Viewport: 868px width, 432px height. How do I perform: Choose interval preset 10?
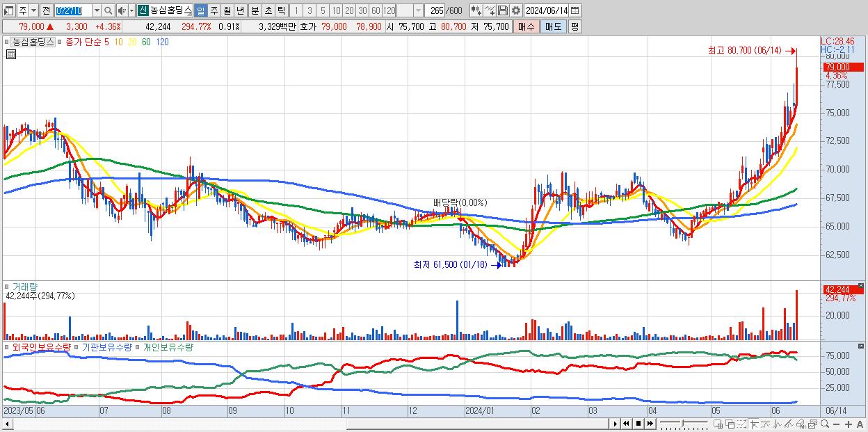pyautogui.click(x=336, y=11)
